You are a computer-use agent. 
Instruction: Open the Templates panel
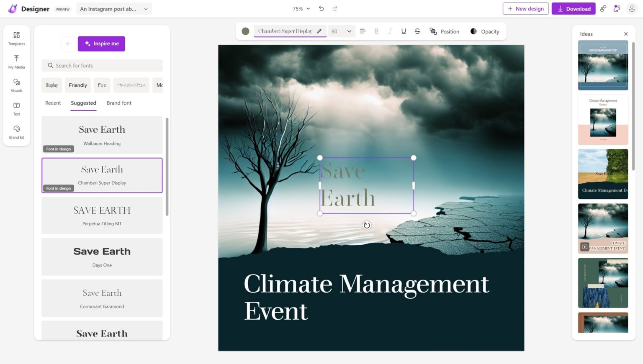pos(16,38)
